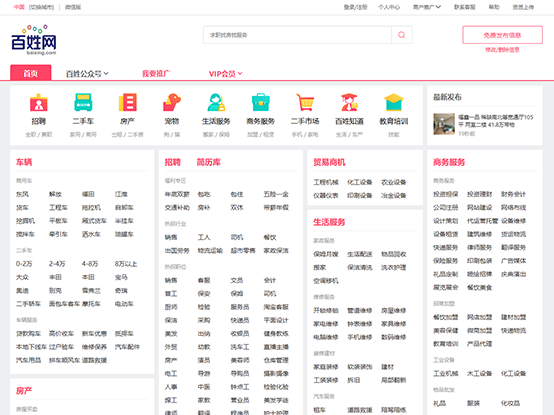Click the 房产 section heading below 车辆
This screenshot has height=415, width=554.
[x=24, y=391]
